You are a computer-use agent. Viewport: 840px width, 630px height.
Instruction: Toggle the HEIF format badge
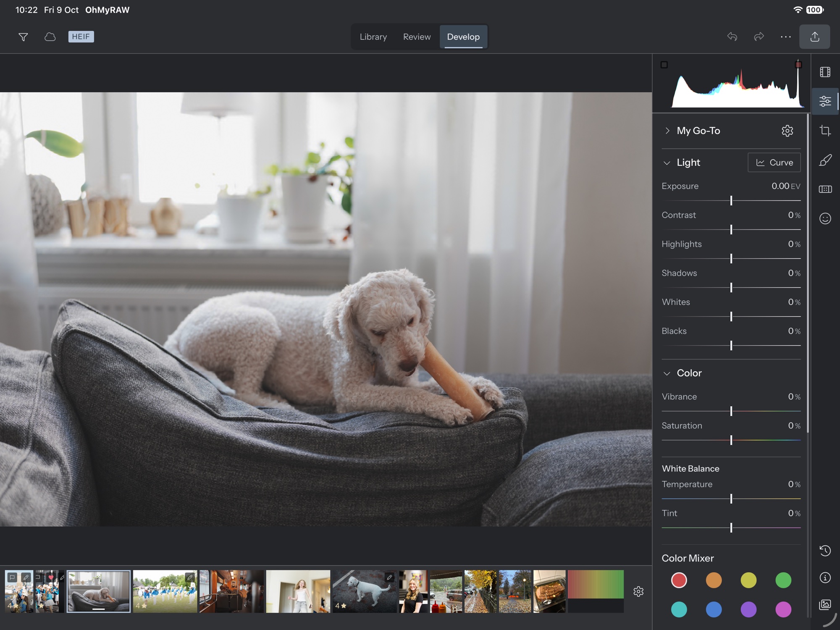[81, 37]
